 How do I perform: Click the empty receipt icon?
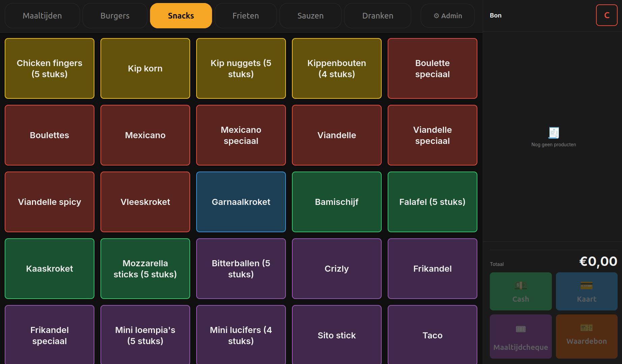pos(554,133)
